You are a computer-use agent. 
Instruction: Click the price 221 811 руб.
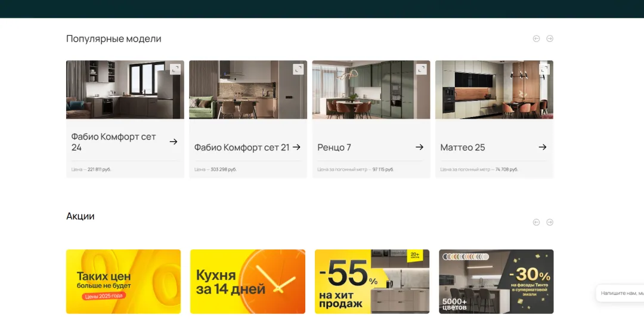100,169
